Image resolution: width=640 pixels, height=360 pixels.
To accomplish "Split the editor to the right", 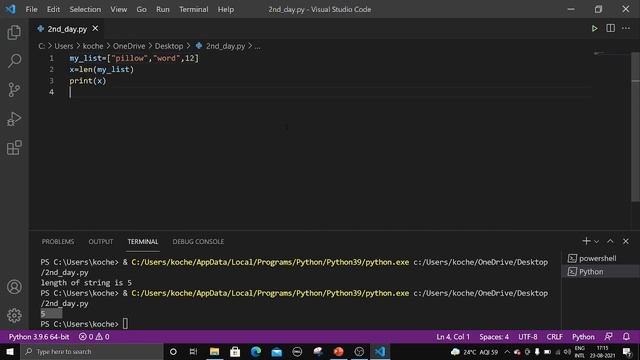I will (x=610, y=28).
